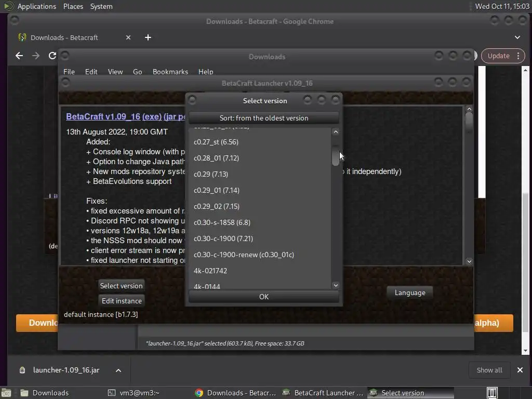Click Show all downloads
This screenshot has height=399, width=532.
click(489, 370)
